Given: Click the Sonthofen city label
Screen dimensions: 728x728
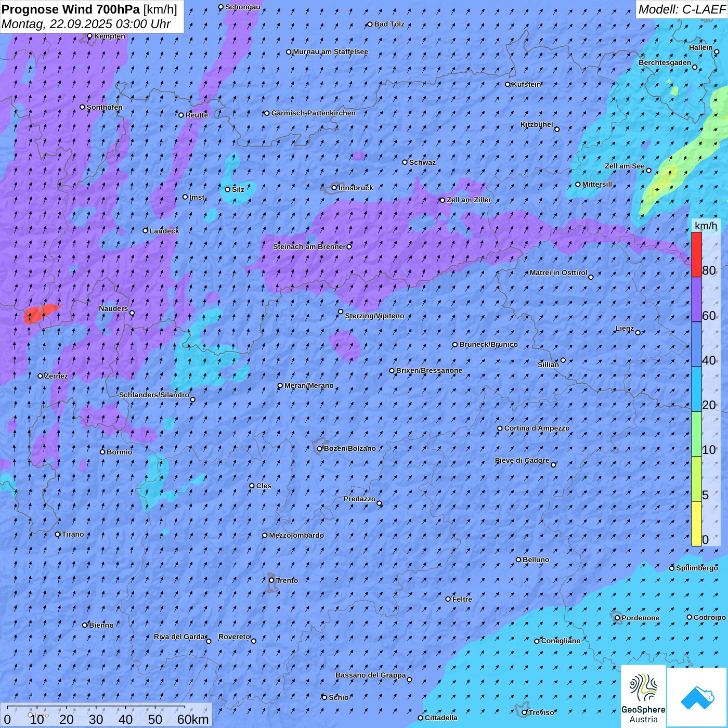Looking at the screenshot, I should click(x=105, y=107).
